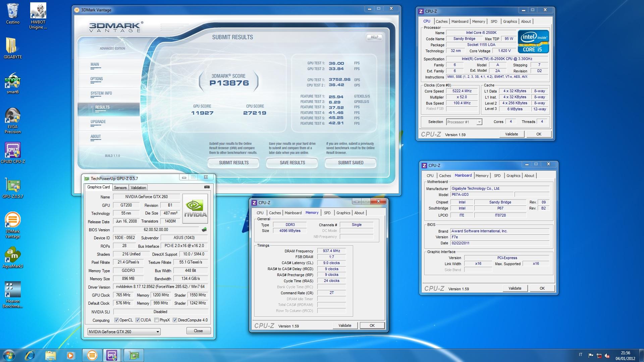This screenshot has width=644, height=362.
Task: Click the volume tray icon
Action: [607, 356]
